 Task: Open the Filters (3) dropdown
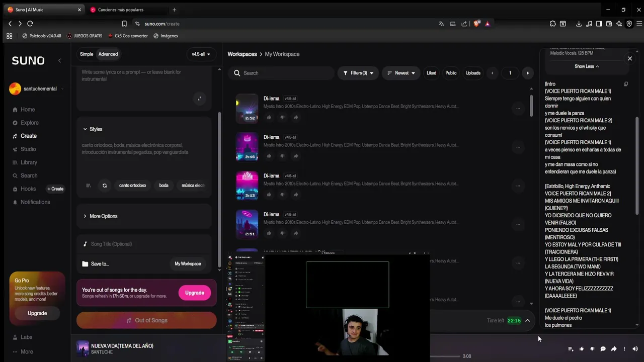point(358,73)
